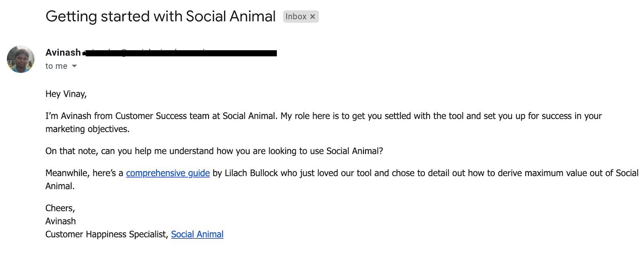Click the blacked-out sender email address

181,53
